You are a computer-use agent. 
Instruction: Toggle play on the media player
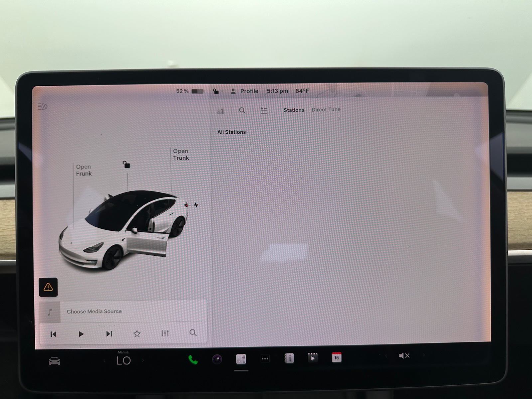pos(81,334)
